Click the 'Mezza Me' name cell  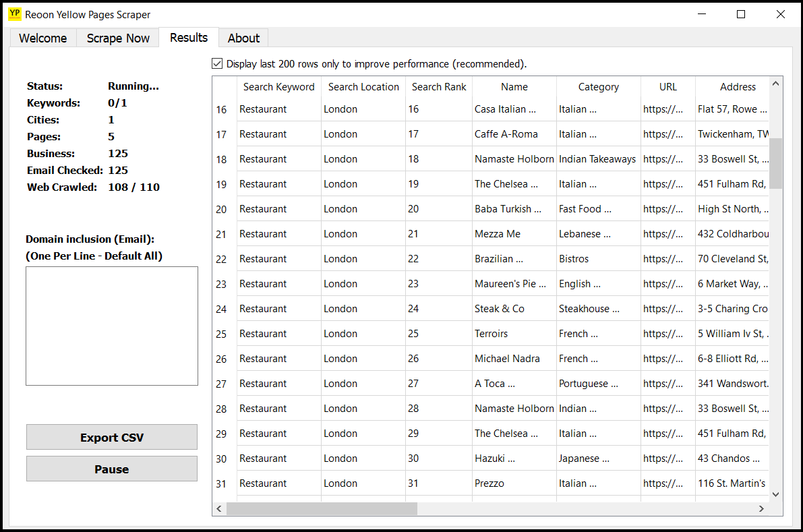[x=514, y=234]
